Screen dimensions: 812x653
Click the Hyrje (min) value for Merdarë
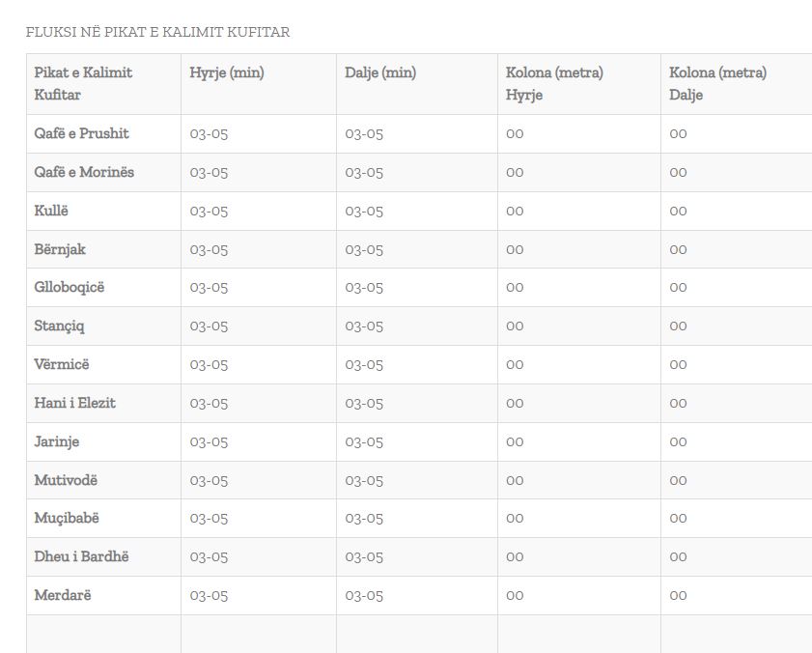click(209, 595)
